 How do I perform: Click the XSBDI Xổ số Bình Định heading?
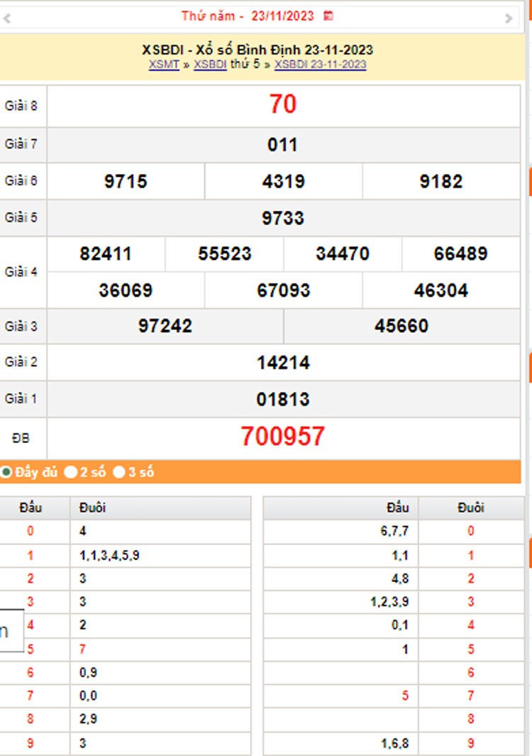pyautogui.click(x=257, y=50)
